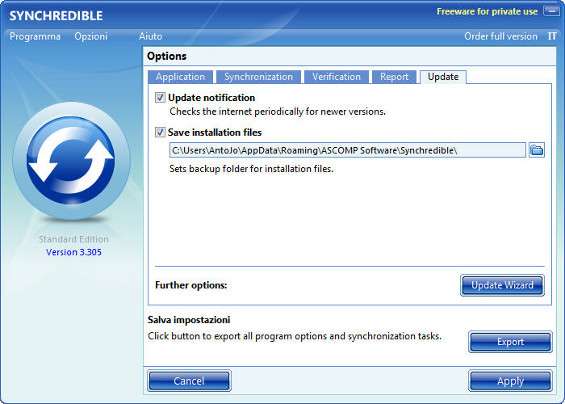Open the Verification tab
This screenshot has width=565, height=404.
[x=336, y=77]
